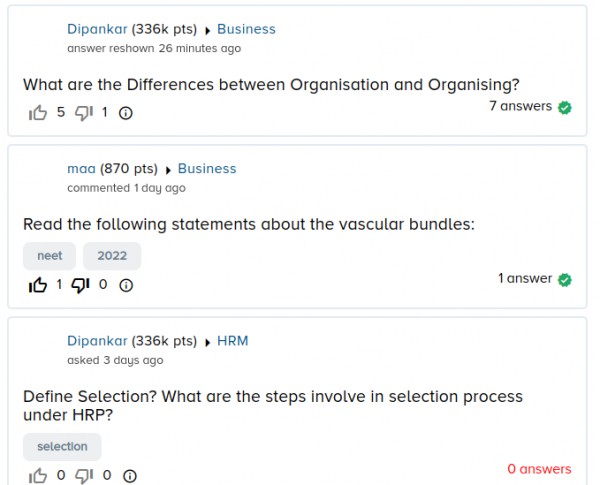
Task: Open 'Read the following statements' question
Action: (248, 224)
